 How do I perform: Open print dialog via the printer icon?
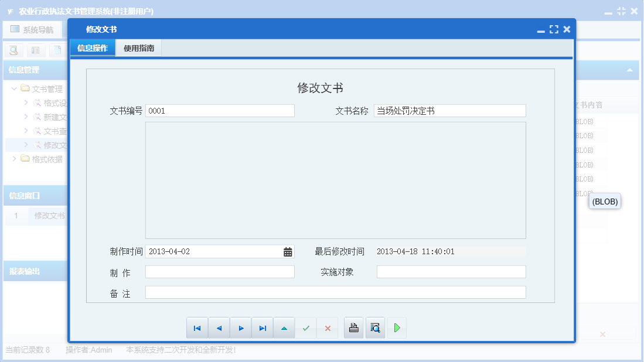tap(353, 328)
